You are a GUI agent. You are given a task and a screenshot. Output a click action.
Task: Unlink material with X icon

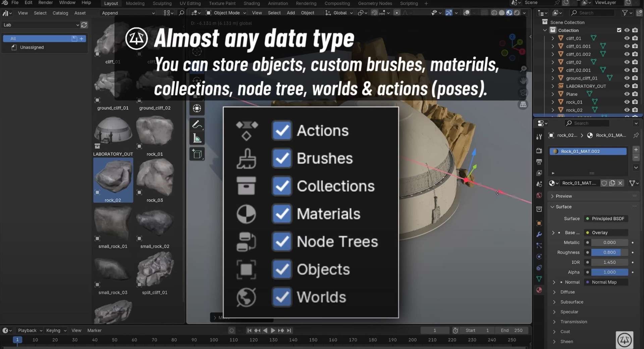pyautogui.click(x=620, y=183)
